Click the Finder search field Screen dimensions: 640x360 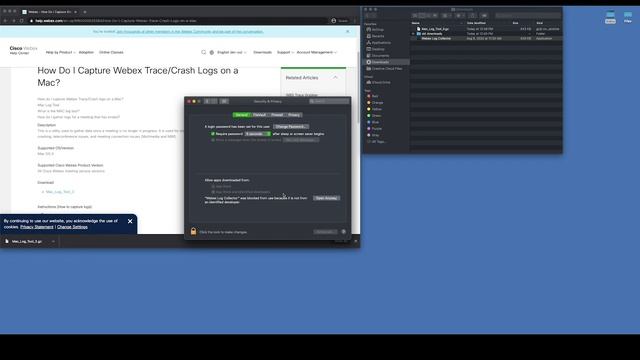coord(528,16)
